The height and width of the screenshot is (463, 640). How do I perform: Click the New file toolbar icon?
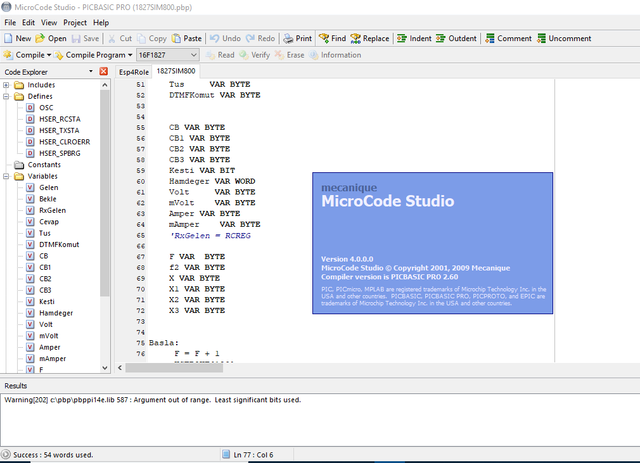(8, 38)
